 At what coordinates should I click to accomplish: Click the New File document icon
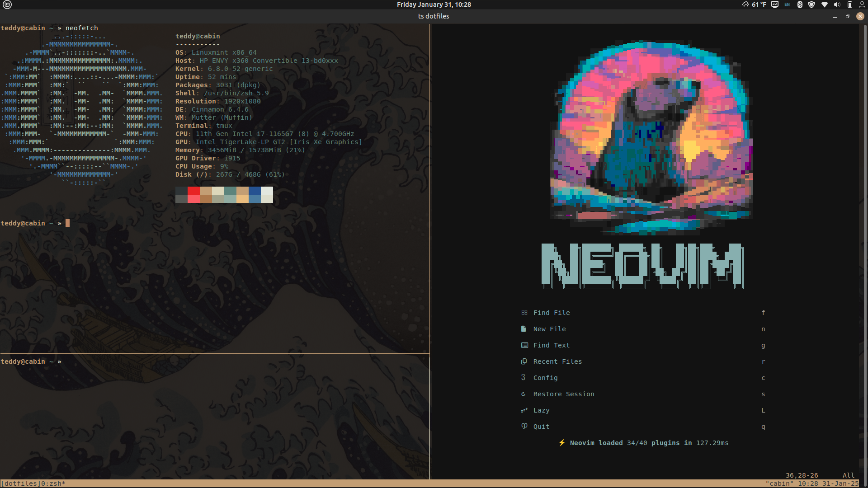[524, 329]
